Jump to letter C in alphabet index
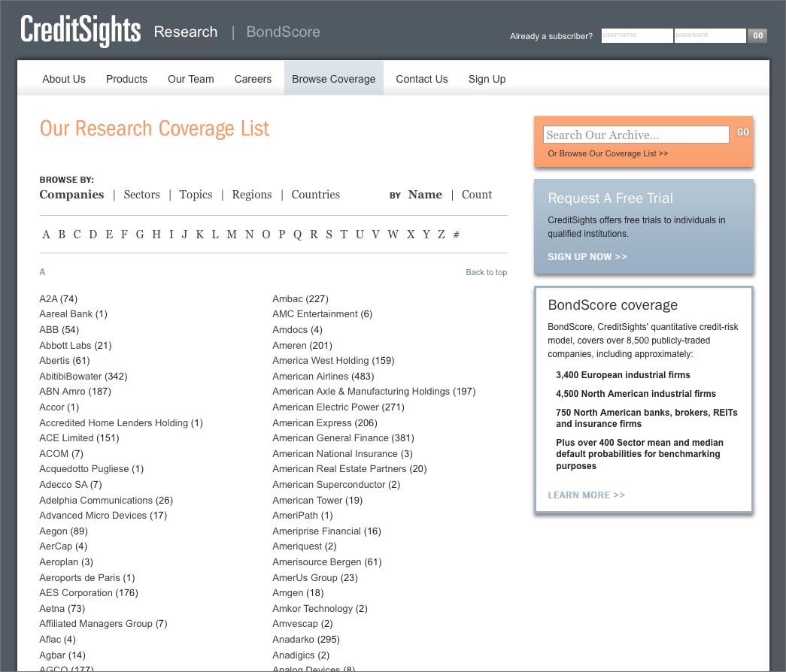 point(77,235)
